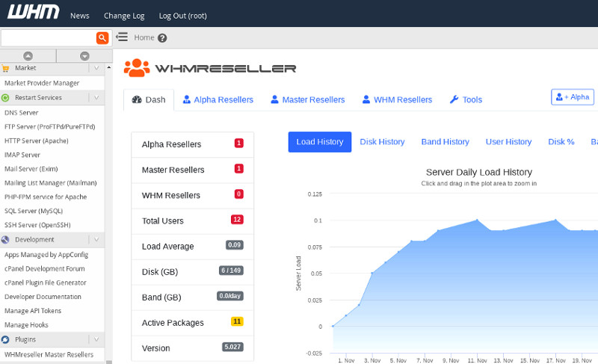Collapse the Market section chevron
This screenshot has width=598, height=364.
click(x=96, y=68)
